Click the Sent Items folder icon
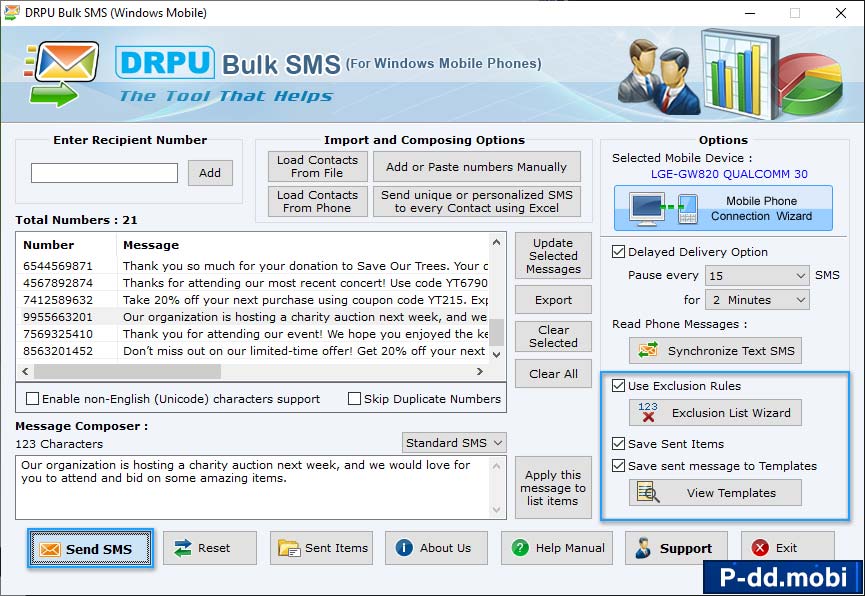The image size is (865, 596). click(x=289, y=548)
